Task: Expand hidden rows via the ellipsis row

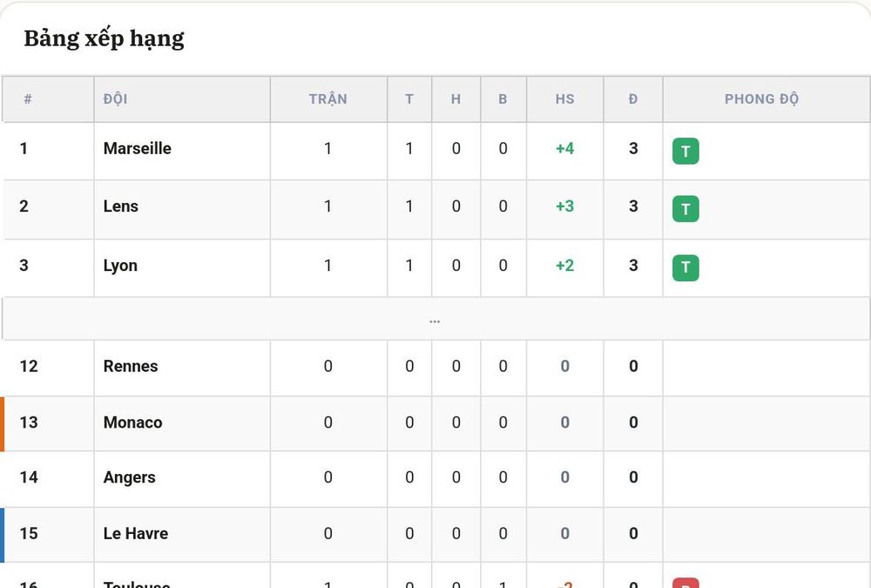Action: click(x=435, y=320)
